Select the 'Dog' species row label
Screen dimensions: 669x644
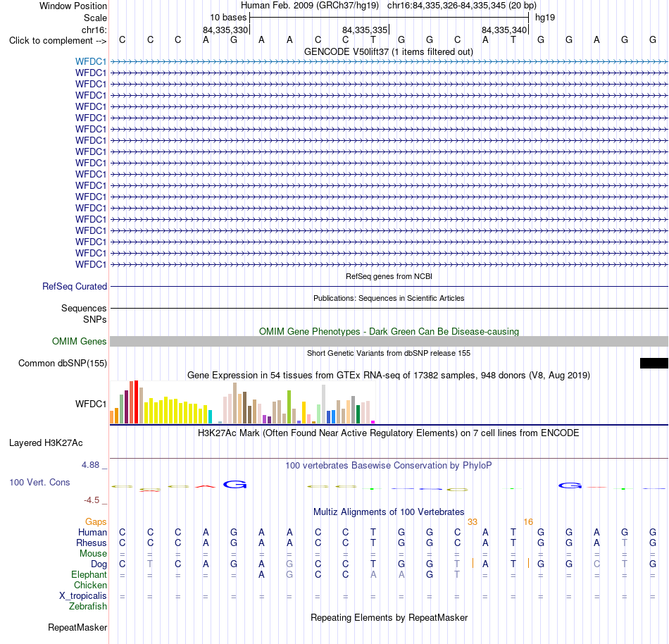pos(99,564)
